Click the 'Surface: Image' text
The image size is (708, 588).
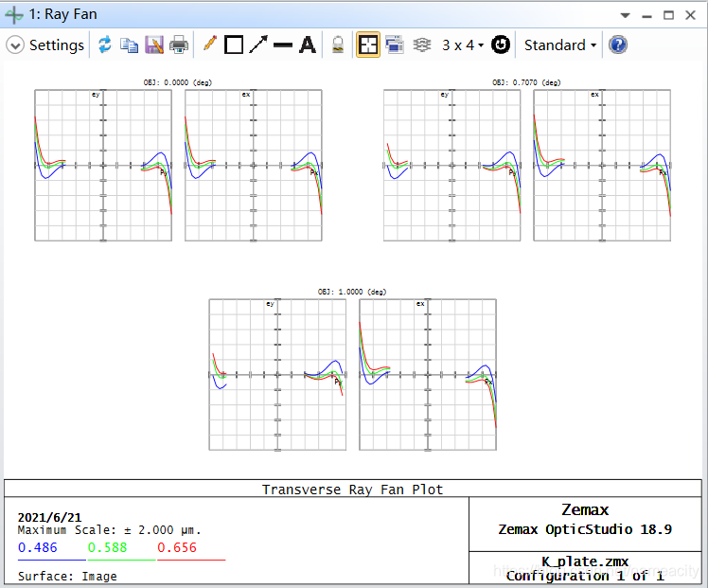tap(67, 577)
